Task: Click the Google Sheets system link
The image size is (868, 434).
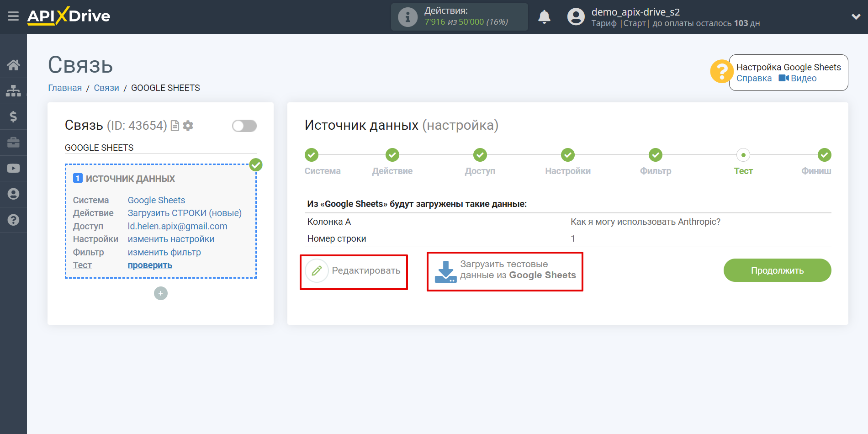Action: click(x=156, y=200)
